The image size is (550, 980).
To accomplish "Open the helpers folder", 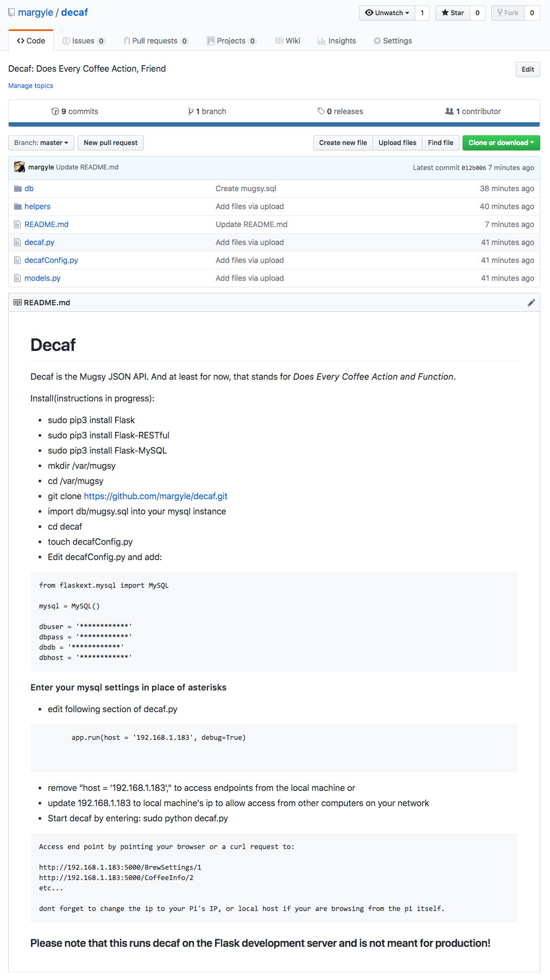I will coord(37,206).
